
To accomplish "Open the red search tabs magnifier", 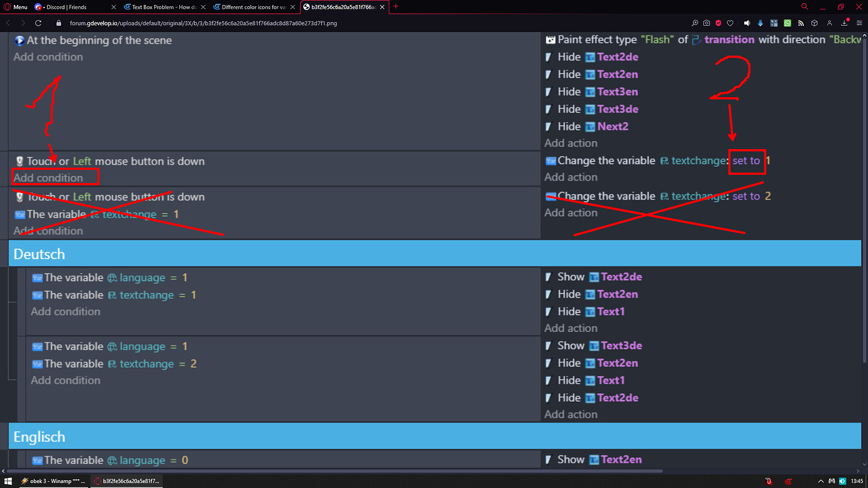I will click(804, 6).
